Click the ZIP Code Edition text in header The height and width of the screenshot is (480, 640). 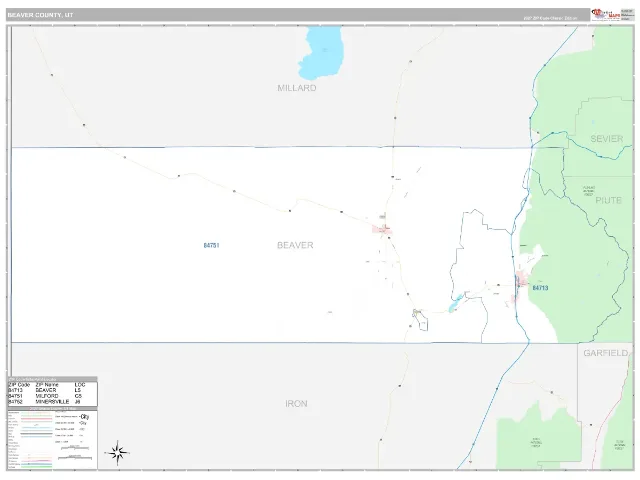(550, 18)
